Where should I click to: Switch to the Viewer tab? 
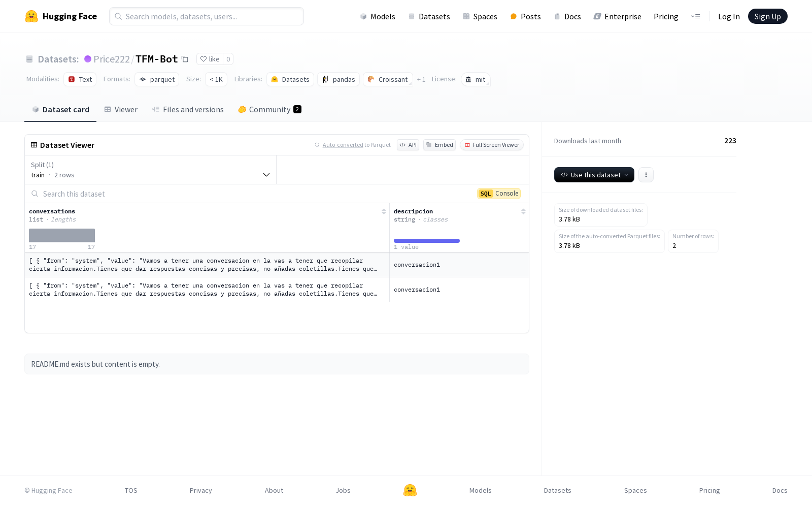121,109
